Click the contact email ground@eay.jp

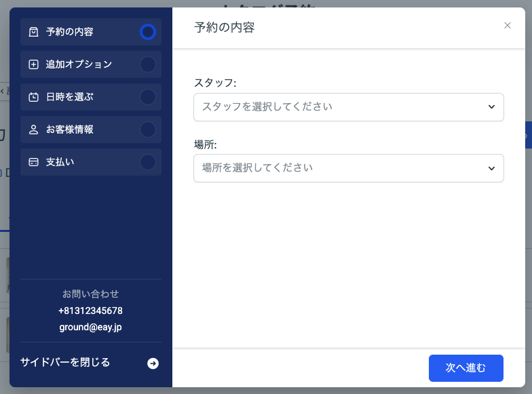(90, 327)
